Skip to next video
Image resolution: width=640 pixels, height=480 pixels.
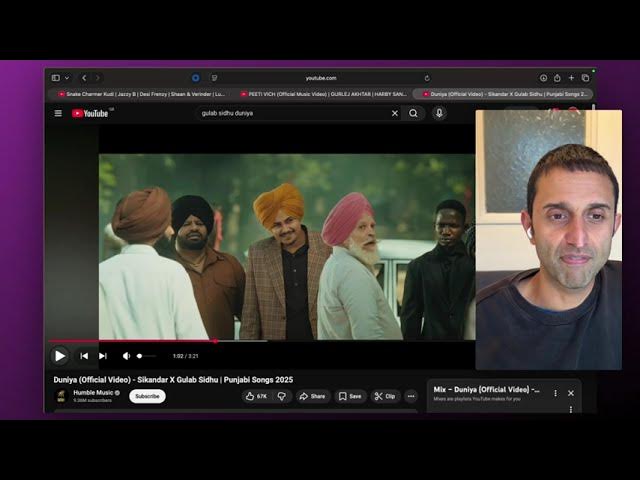point(103,356)
